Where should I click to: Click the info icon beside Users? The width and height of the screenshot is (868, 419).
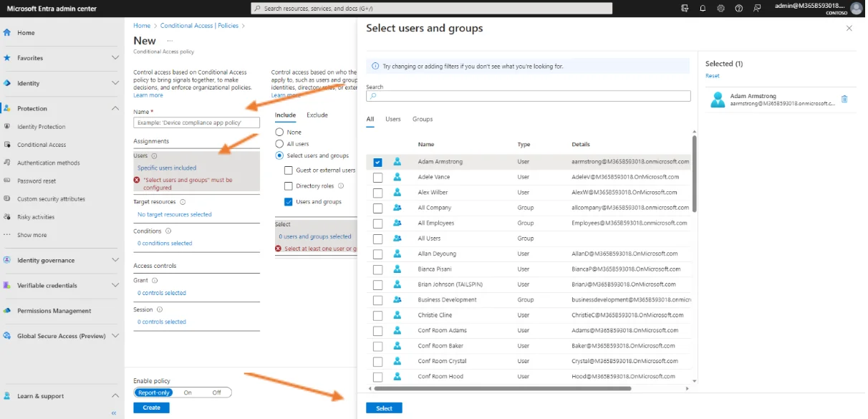(x=155, y=155)
